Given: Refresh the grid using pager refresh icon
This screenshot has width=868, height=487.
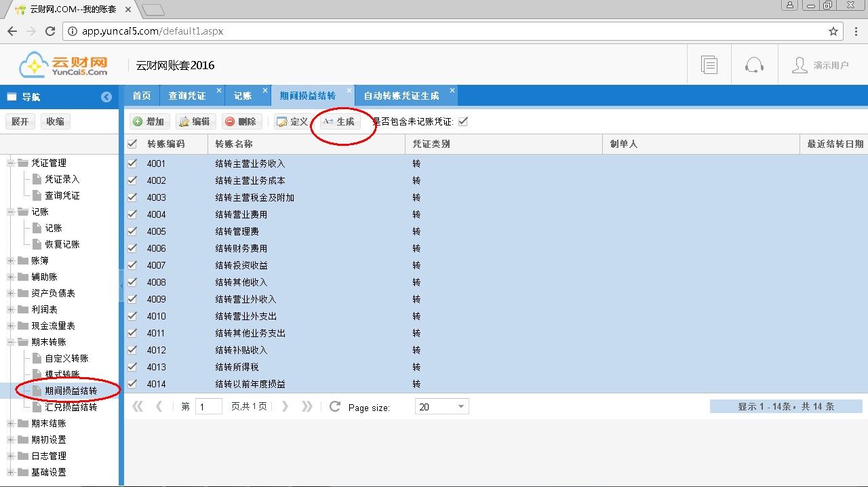Looking at the screenshot, I should (334, 406).
